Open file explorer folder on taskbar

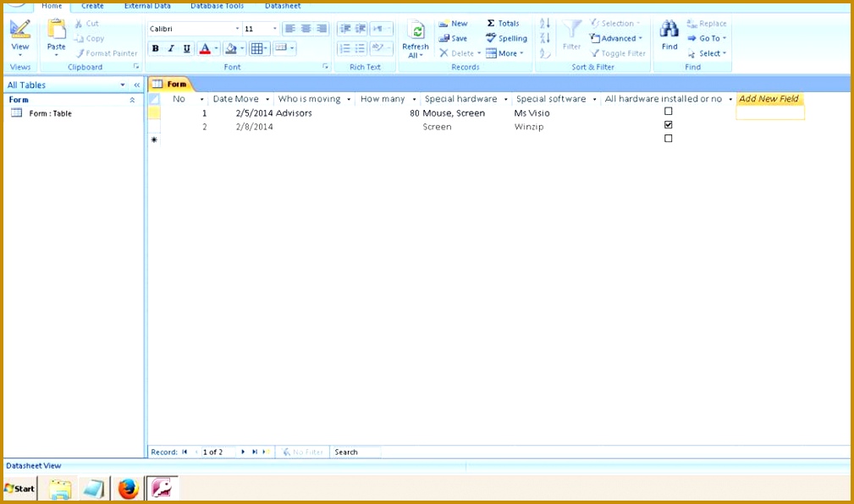[60, 490]
